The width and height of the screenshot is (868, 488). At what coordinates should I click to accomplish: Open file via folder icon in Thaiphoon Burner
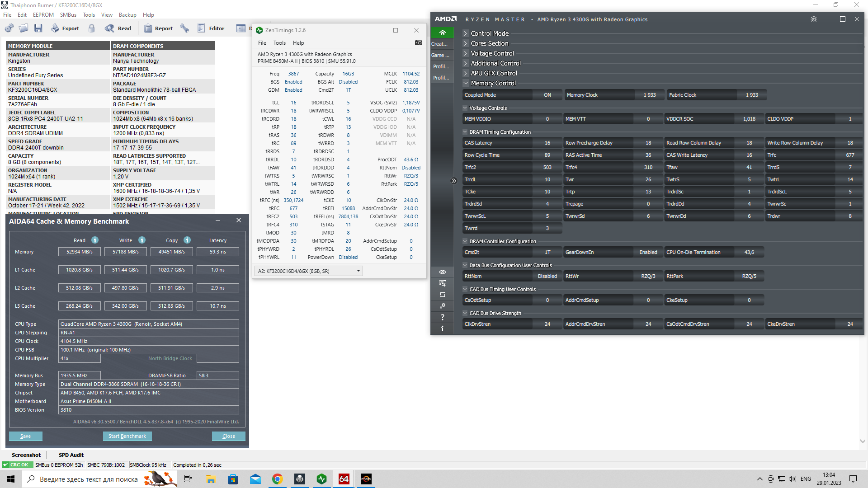24,28
